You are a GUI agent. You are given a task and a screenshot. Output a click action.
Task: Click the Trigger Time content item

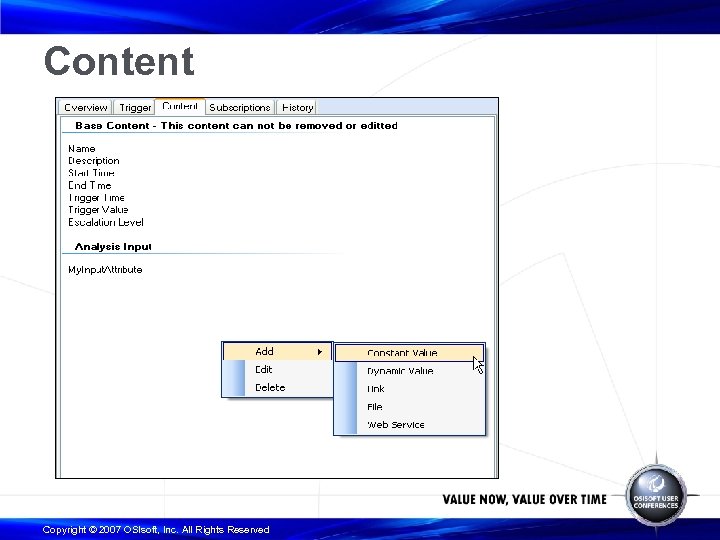pyautogui.click(x=96, y=198)
